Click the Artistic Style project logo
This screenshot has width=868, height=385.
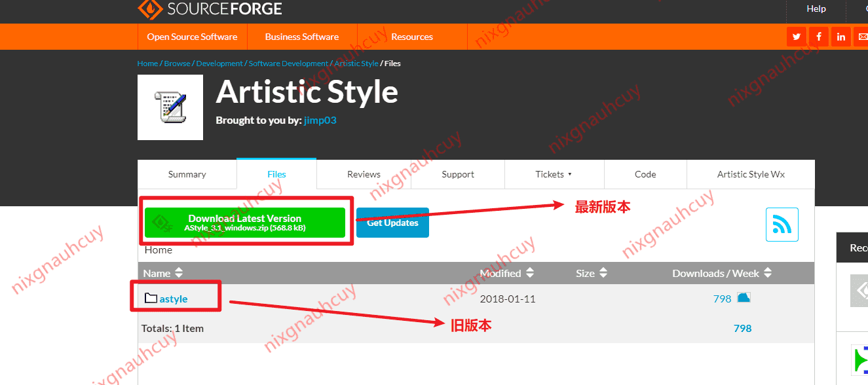click(170, 107)
